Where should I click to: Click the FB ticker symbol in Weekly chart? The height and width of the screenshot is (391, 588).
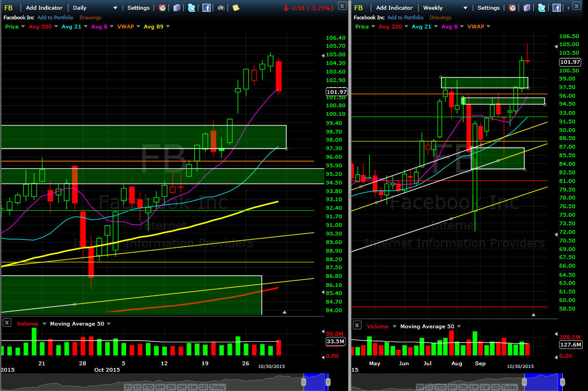(x=358, y=8)
